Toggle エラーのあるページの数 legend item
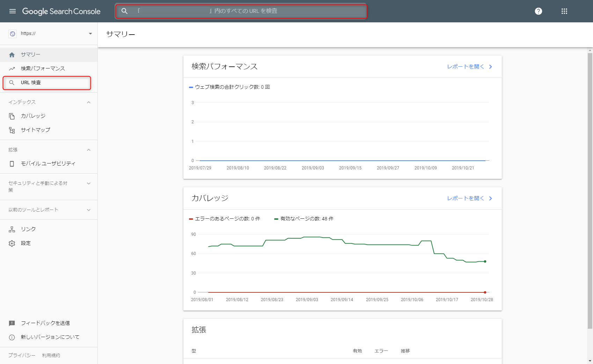This screenshot has width=593, height=364. tap(225, 219)
